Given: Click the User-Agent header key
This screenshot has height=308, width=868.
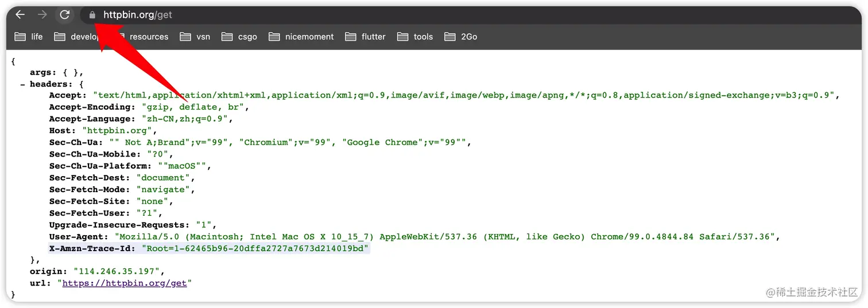Looking at the screenshot, I should (x=77, y=237).
